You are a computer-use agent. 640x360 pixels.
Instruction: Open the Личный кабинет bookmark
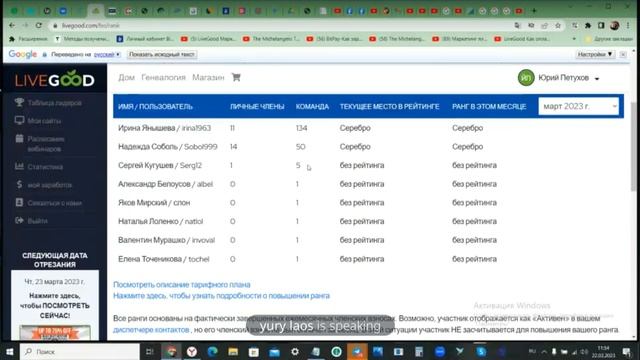145,39
